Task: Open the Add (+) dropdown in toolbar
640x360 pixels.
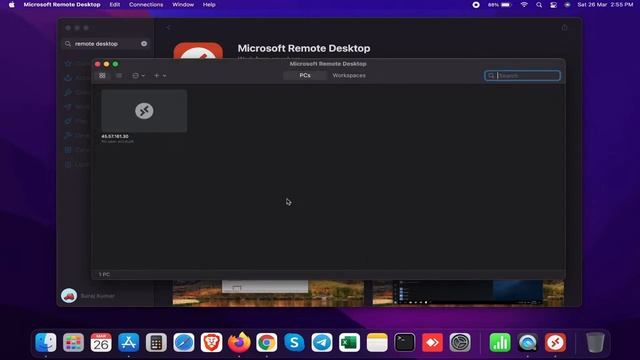Action: (x=160, y=76)
